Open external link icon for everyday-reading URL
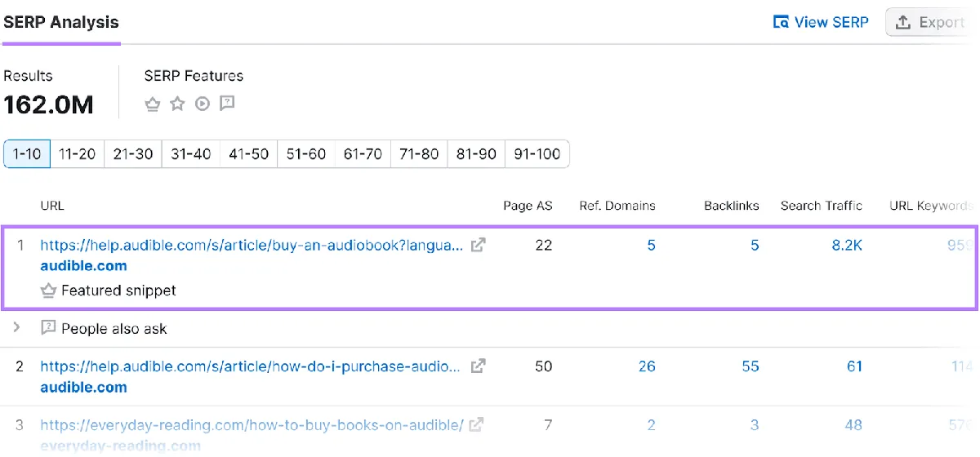The height and width of the screenshot is (457, 980). pos(476,425)
